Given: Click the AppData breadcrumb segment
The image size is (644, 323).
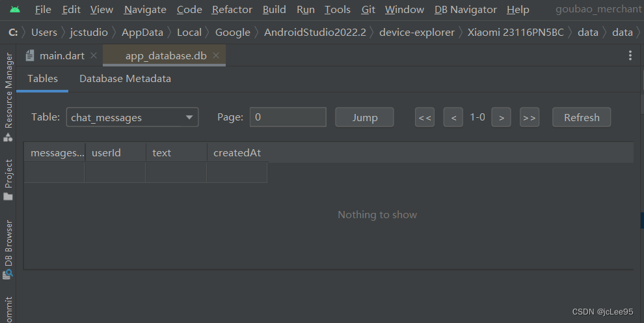Looking at the screenshot, I should pos(142,32).
